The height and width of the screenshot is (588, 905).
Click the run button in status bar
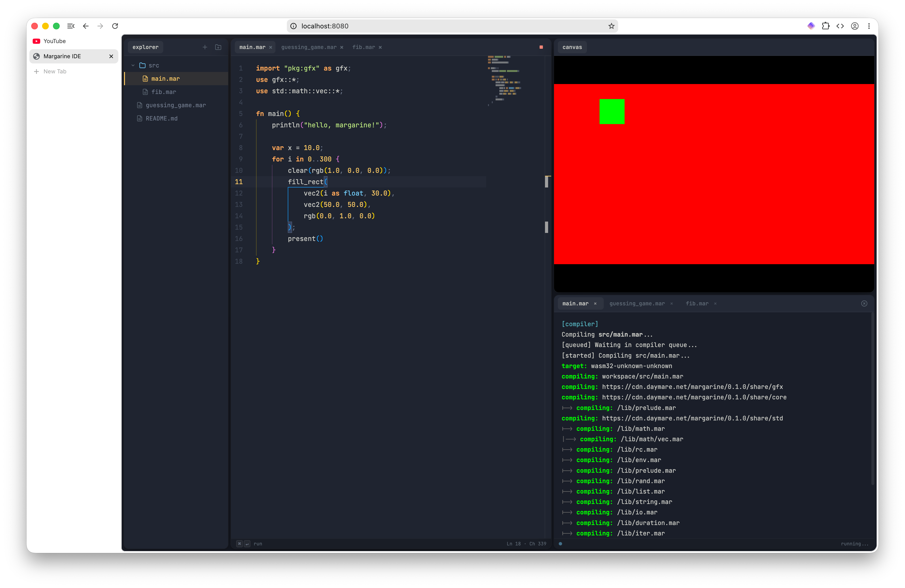click(249, 544)
